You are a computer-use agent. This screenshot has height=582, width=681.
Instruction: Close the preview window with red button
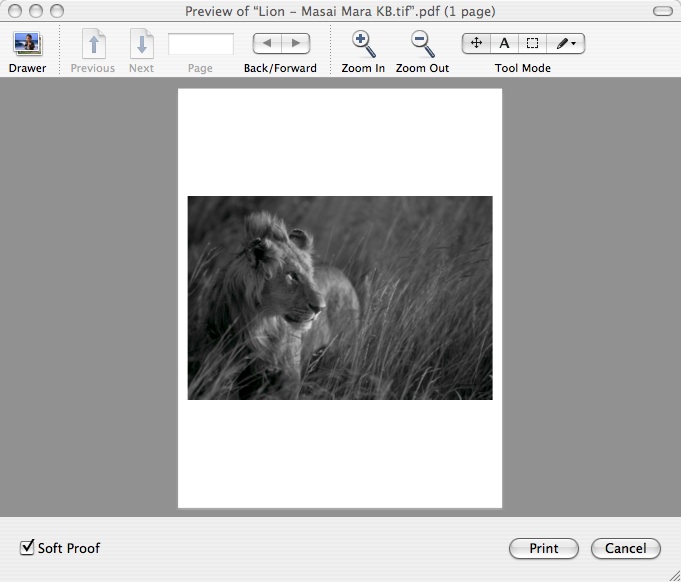point(14,11)
